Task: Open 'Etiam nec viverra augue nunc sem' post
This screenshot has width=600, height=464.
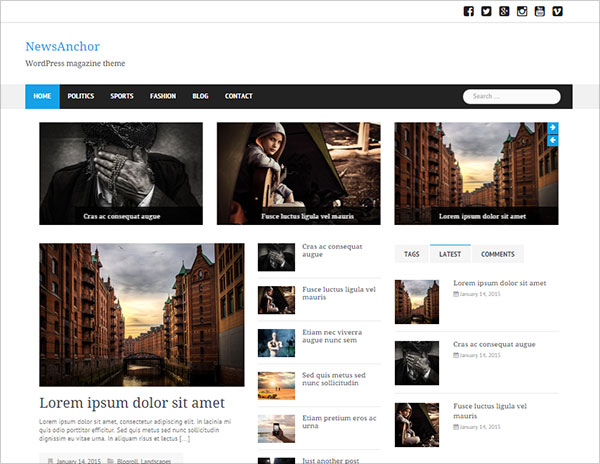Action: click(332, 336)
